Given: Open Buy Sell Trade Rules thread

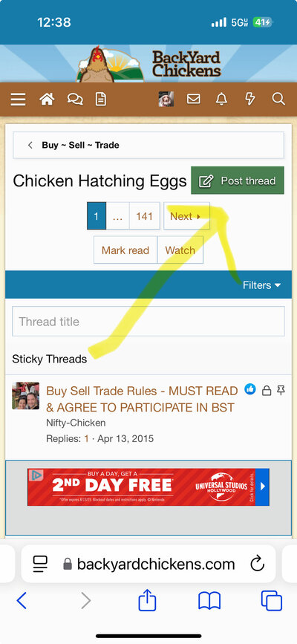Looking at the screenshot, I should (142, 399).
